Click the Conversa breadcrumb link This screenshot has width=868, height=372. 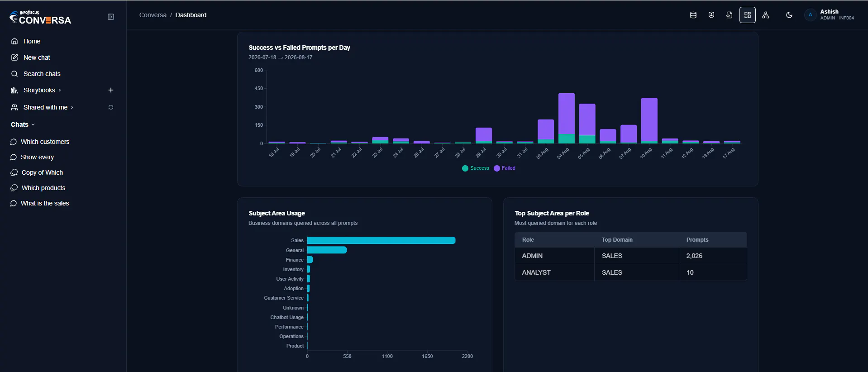click(153, 15)
